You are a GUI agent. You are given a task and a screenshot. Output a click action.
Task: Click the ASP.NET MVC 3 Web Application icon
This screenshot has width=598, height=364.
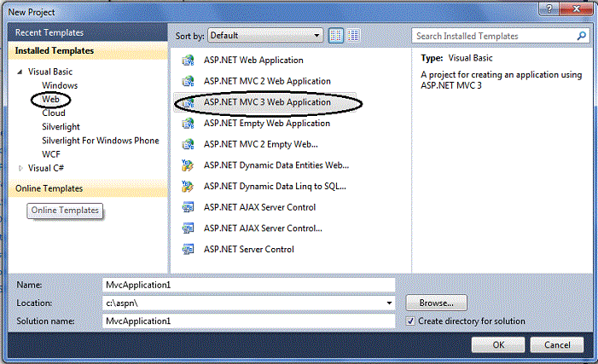click(188, 102)
